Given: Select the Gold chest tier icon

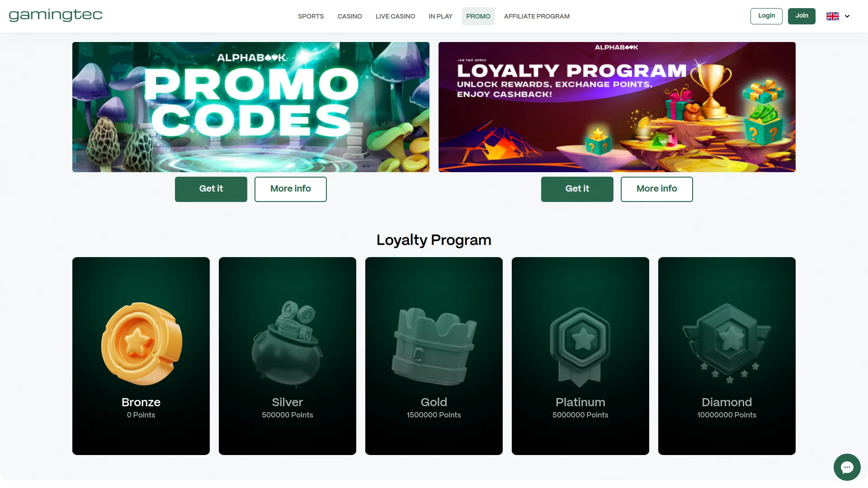Looking at the screenshot, I should 434,347.
